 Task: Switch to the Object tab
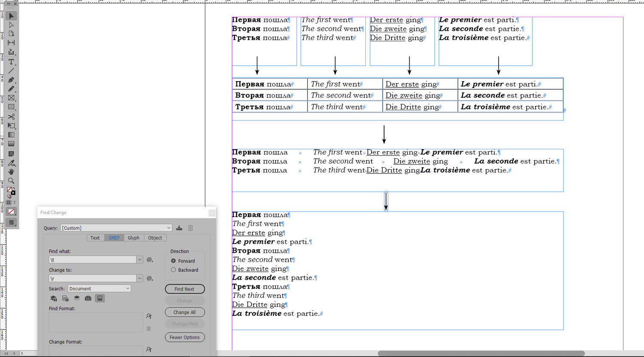click(155, 238)
